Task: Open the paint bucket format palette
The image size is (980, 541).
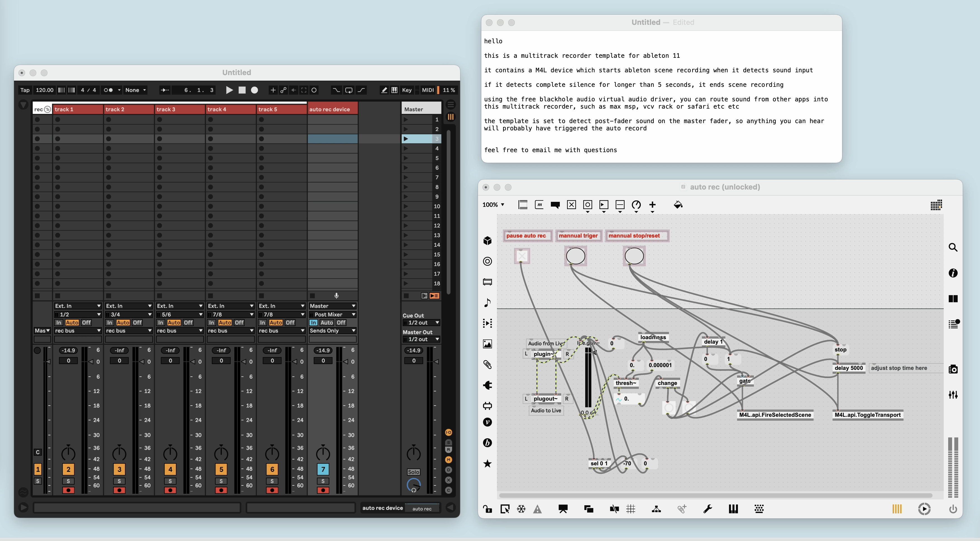Action: tap(678, 205)
